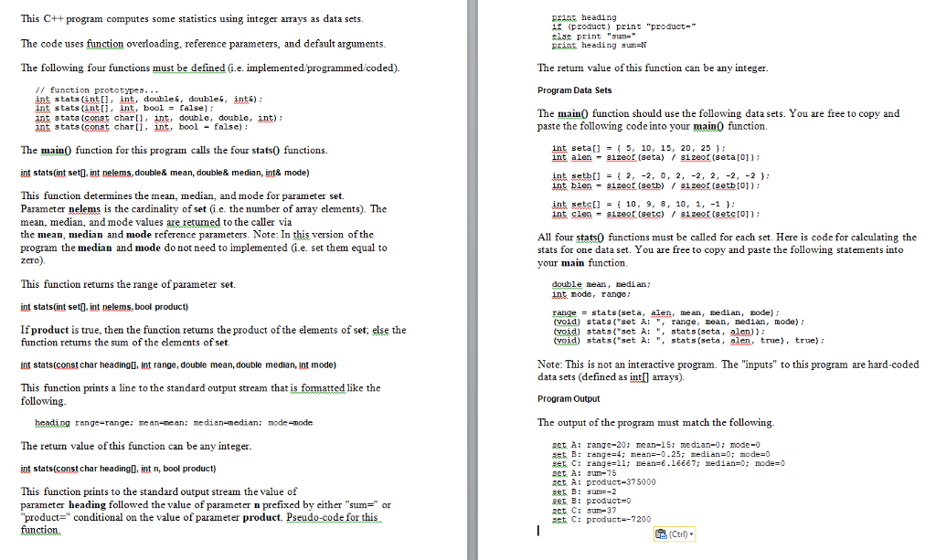The image size is (936, 560).
Task: Click the 'Program Output' bold heading
Action: point(569,398)
